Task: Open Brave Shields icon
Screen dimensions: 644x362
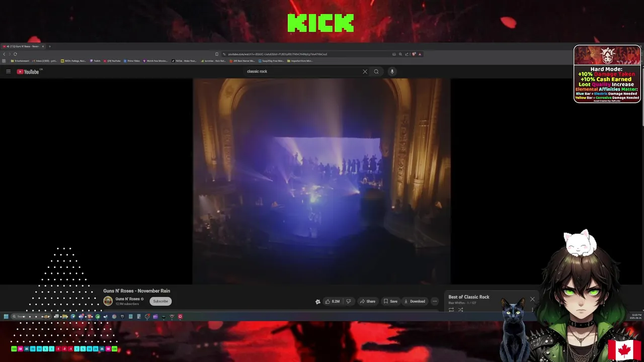Action: 414,54
